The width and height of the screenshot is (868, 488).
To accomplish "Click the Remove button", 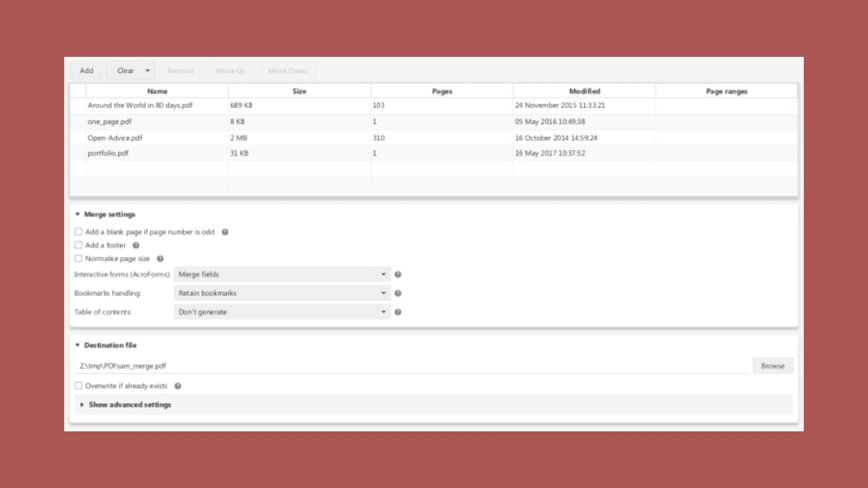I will tap(181, 71).
